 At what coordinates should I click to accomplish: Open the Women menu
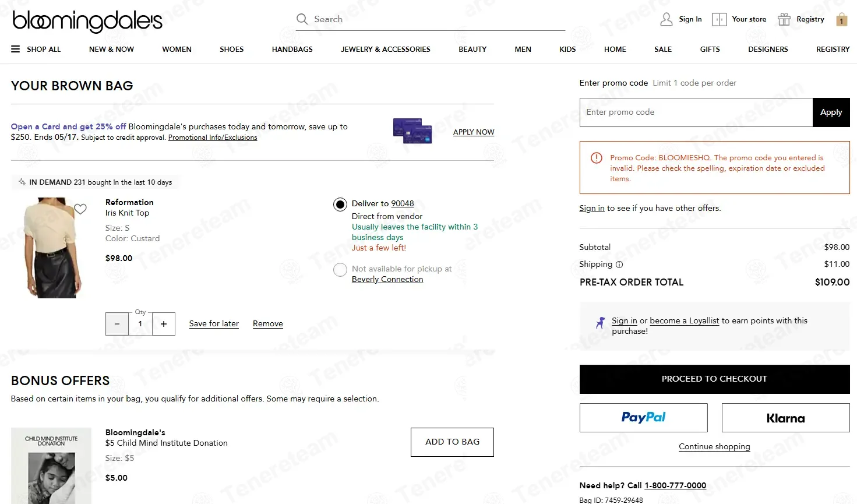coord(177,50)
